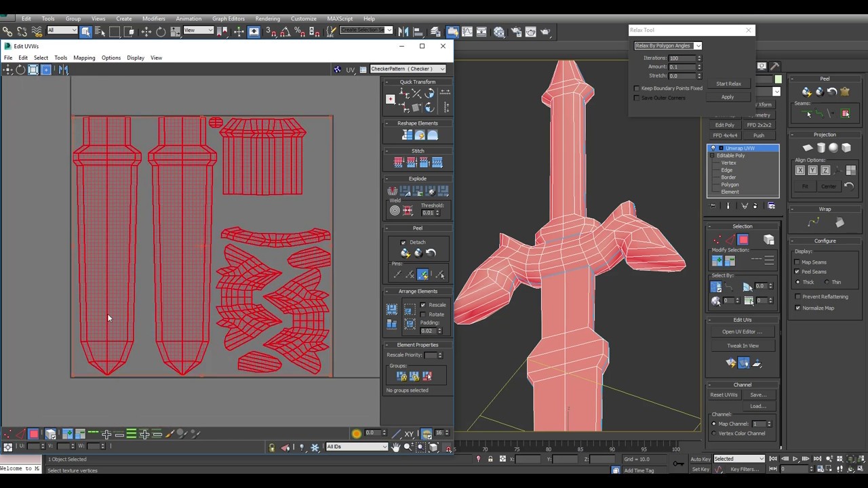Open the Display menu in Edit UVWs

(136, 58)
